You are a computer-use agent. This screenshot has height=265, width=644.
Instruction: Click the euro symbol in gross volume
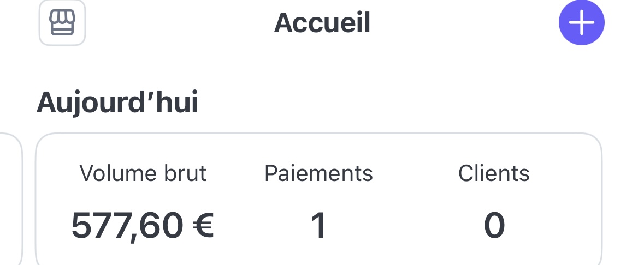(x=203, y=225)
